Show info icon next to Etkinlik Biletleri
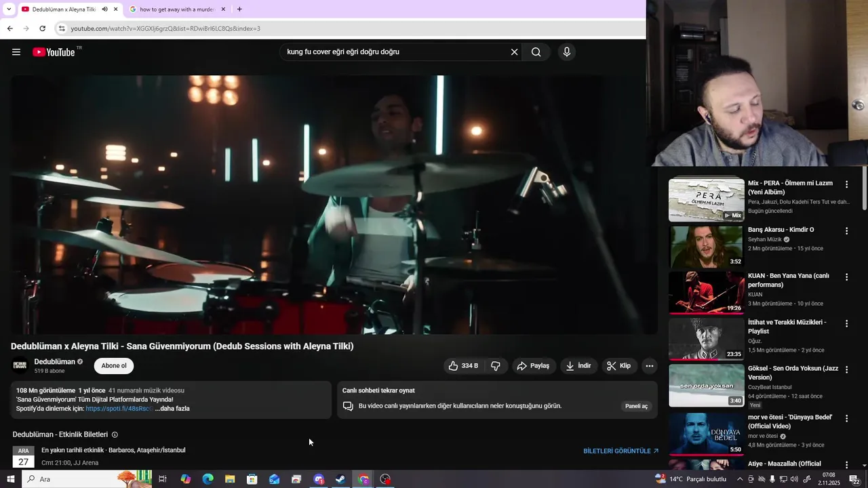 click(x=115, y=434)
